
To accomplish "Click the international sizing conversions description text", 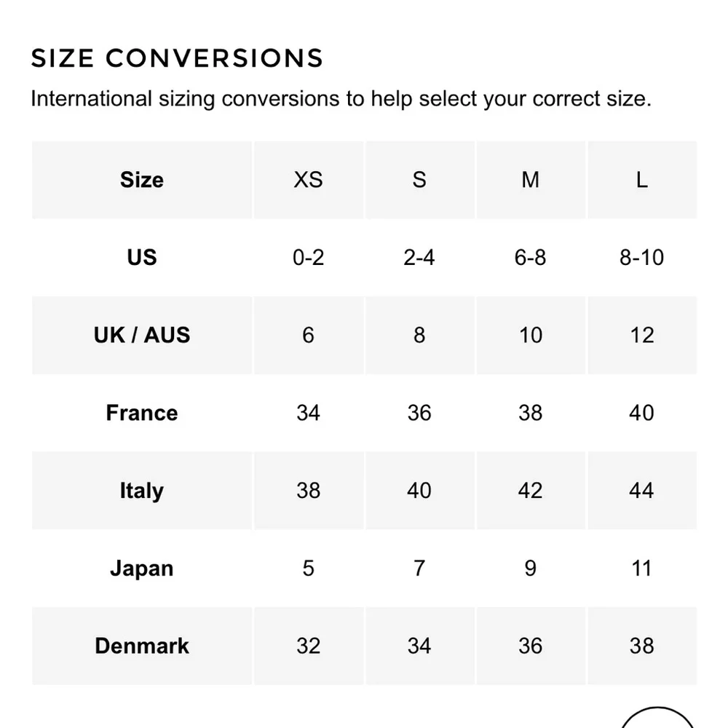I will point(341,98).
